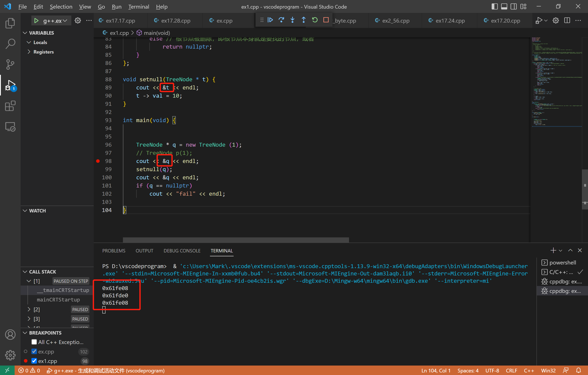Restart the debug session
The height and width of the screenshot is (375, 588).
pyautogui.click(x=315, y=20)
